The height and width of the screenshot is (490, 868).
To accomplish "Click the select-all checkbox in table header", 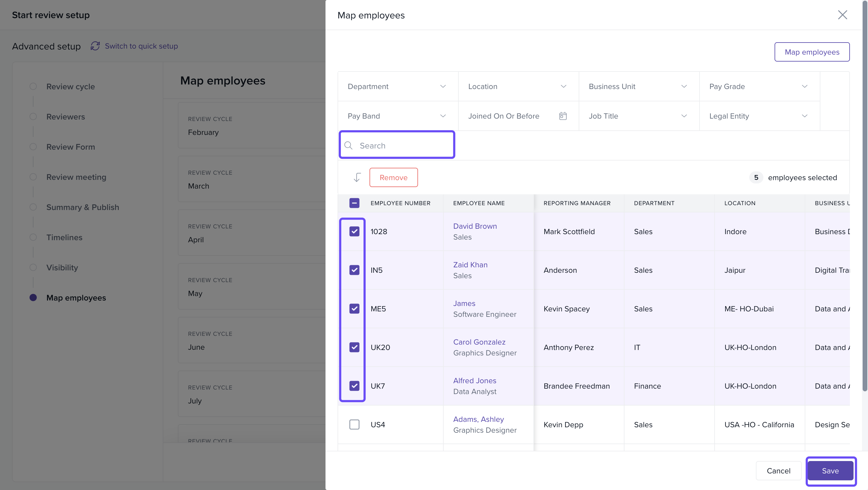I will point(354,203).
